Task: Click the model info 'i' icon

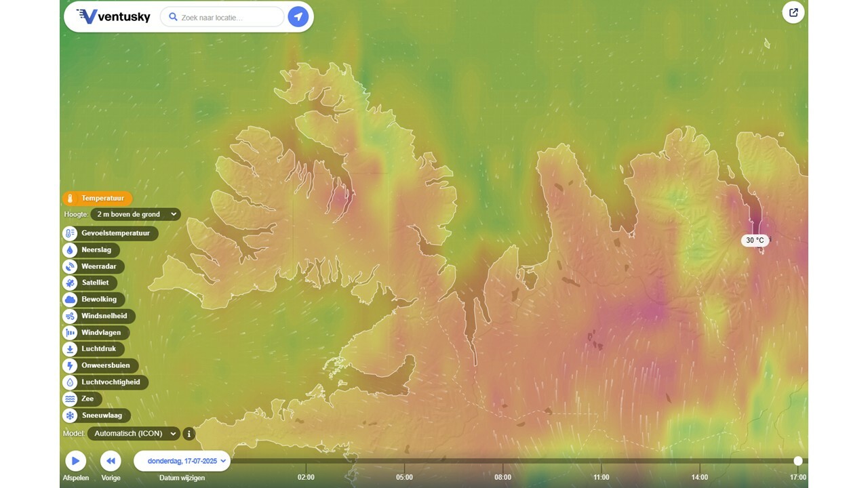Action: pos(189,434)
